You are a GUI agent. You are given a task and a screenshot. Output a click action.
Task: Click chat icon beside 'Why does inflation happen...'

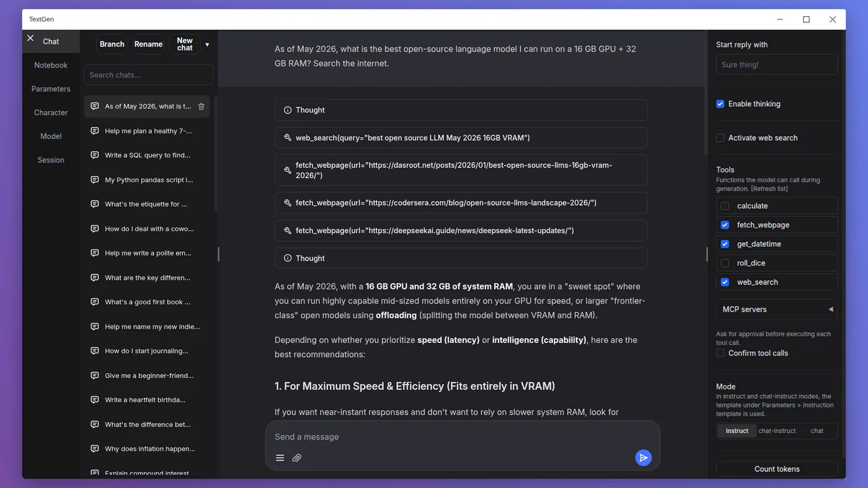click(95, 448)
